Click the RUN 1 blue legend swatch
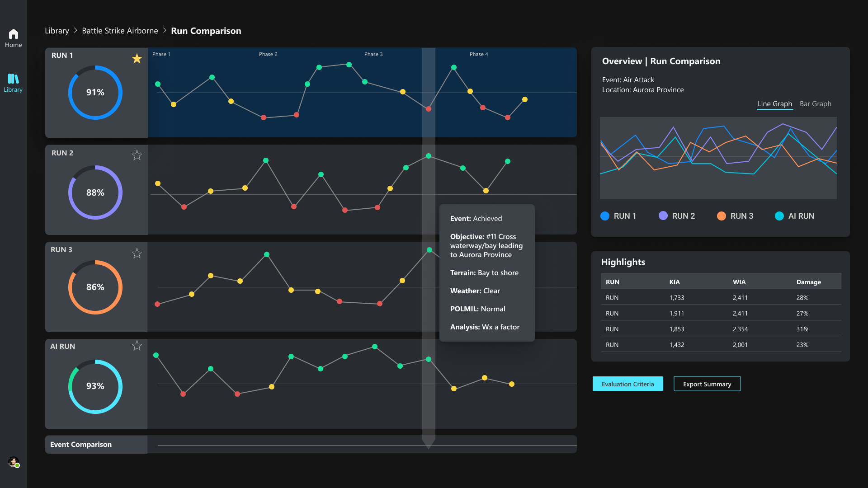This screenshot has width=868, height=488. click(604, 216)
